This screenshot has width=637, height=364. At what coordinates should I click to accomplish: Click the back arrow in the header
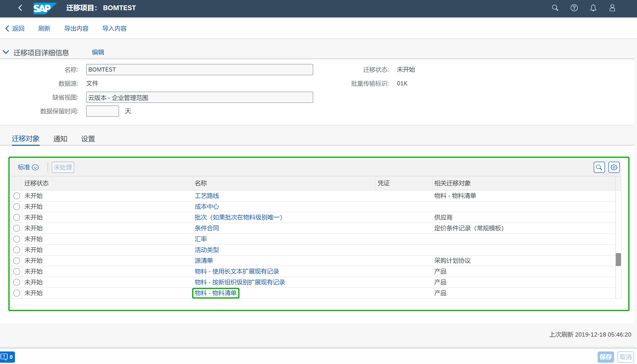coord(20,8)
